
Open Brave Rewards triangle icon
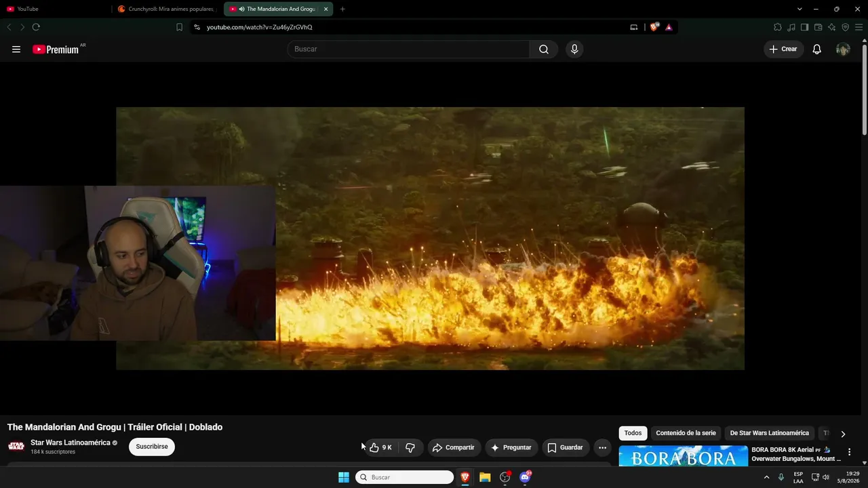click(669, 27)
